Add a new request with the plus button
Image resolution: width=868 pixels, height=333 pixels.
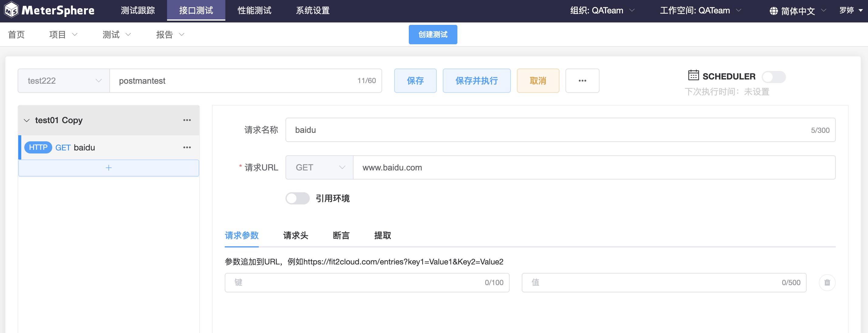pos(108,168)
